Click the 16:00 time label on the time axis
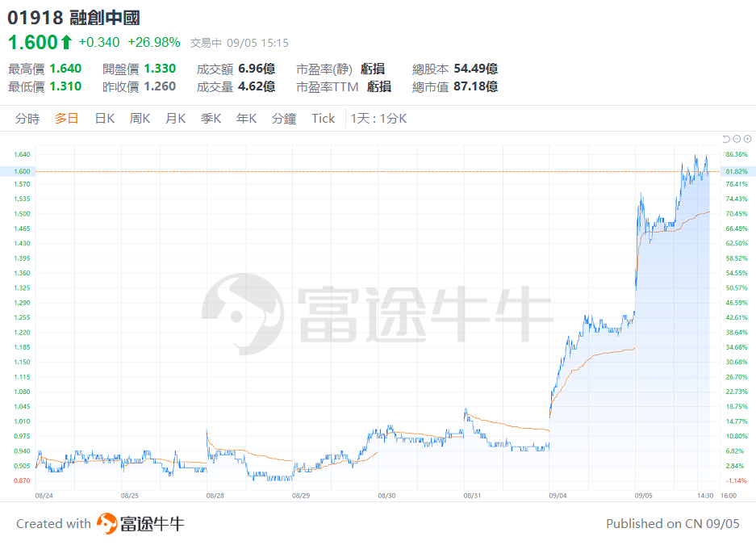756x545 pixels. (729, 496)
